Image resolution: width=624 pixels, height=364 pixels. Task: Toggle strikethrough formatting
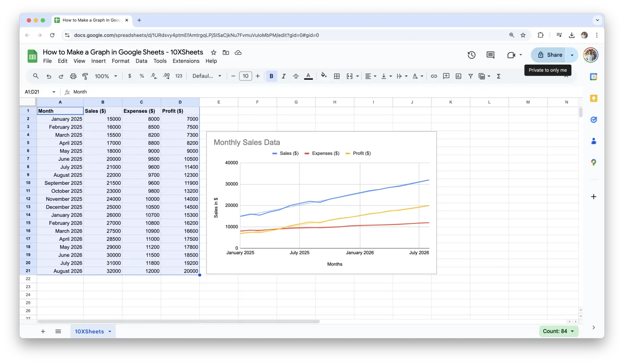click(296, 76)
